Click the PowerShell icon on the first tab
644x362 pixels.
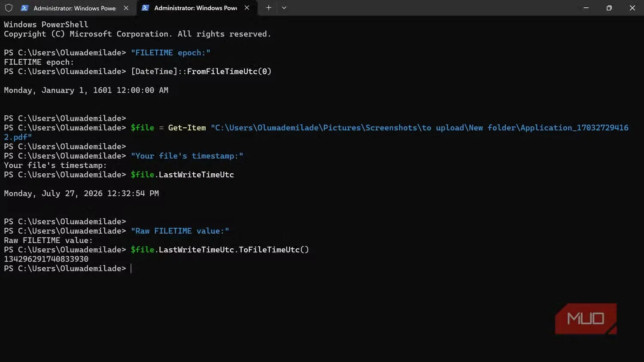pyautogui.click(x=24, y=8)
